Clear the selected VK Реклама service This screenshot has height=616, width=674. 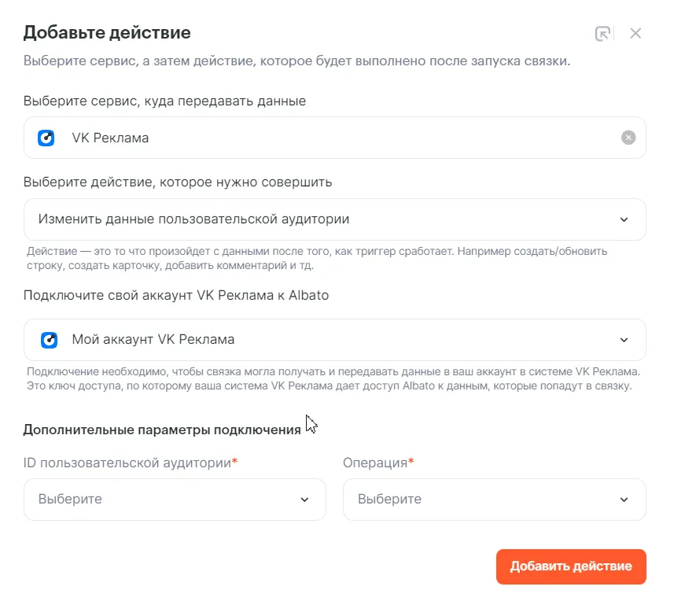(x=628, y=138)
